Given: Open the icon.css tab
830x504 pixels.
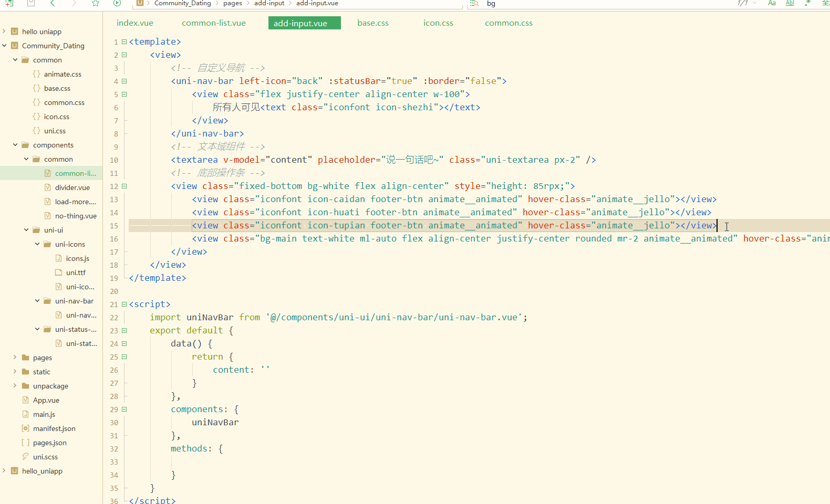Looking at the screenshot, I should coord(438,23).
